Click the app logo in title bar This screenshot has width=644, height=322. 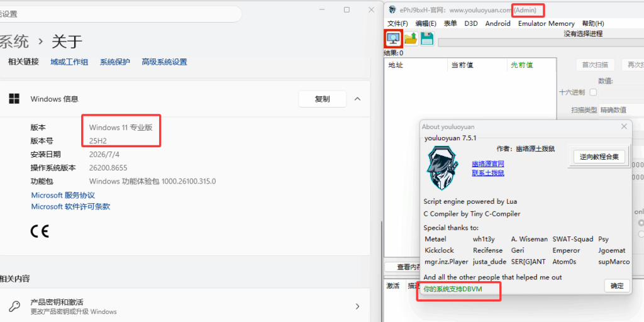[392, 10]
